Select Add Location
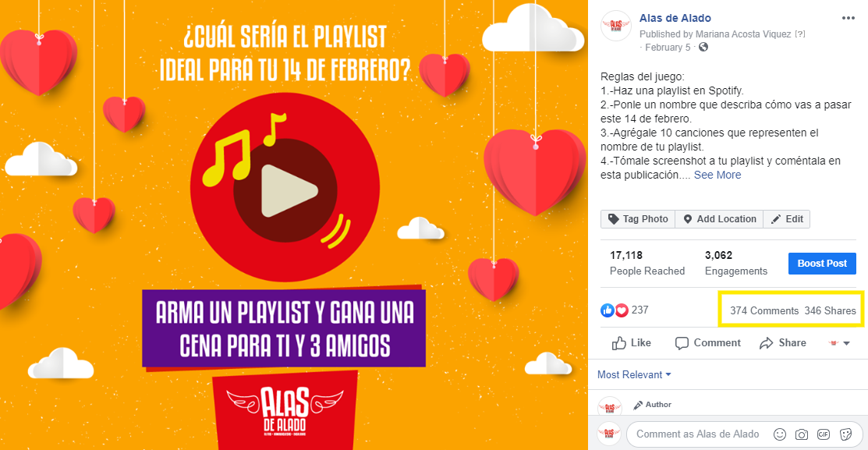The height and width of the screenshot is (450, 868). 719,219
